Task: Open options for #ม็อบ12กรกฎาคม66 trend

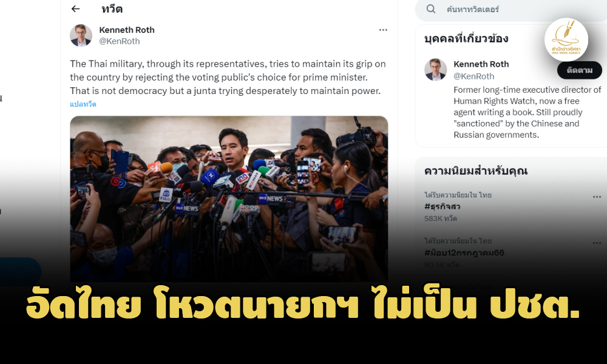Action: pos(597,243)
